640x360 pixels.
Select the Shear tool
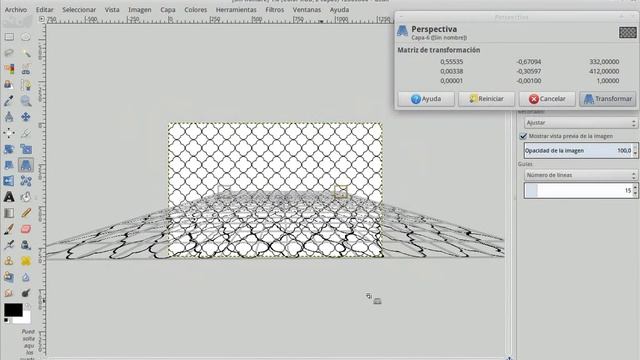[x=9, y=165]
